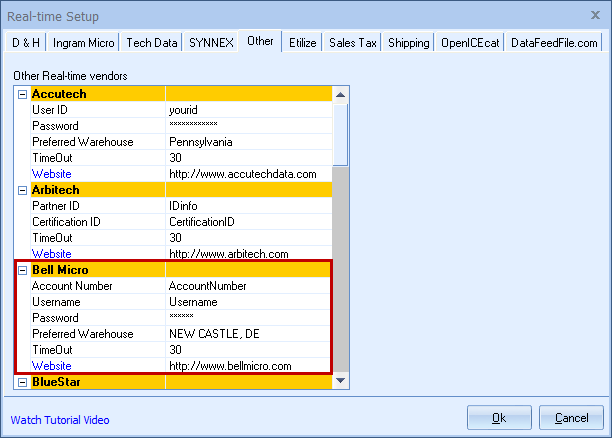Viewport: 612px width, 438px height.
Task: Open the Bell Micro Website link
Action: coord(52,366)
